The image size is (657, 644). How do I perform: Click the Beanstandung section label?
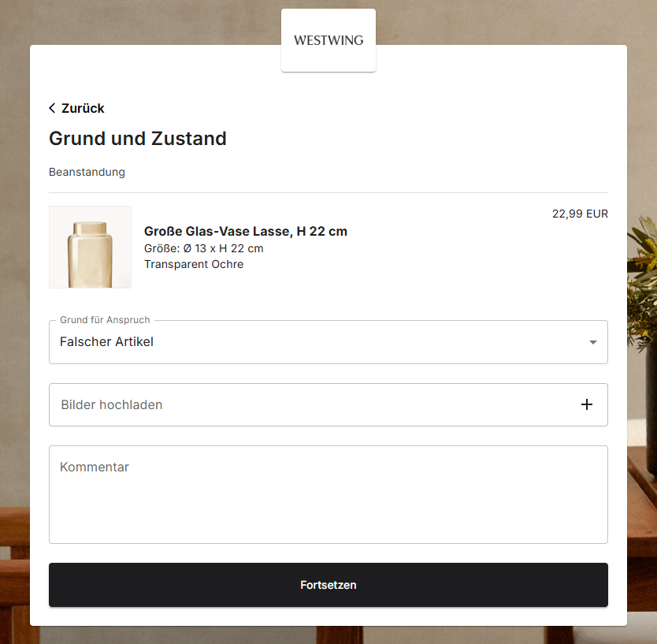tap(87, 172)
